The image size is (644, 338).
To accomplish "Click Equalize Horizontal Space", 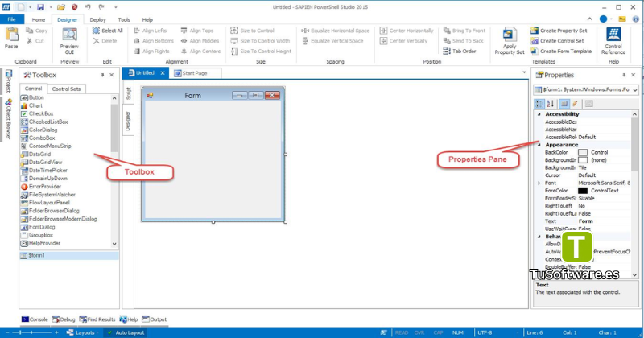I will [335, 31].
